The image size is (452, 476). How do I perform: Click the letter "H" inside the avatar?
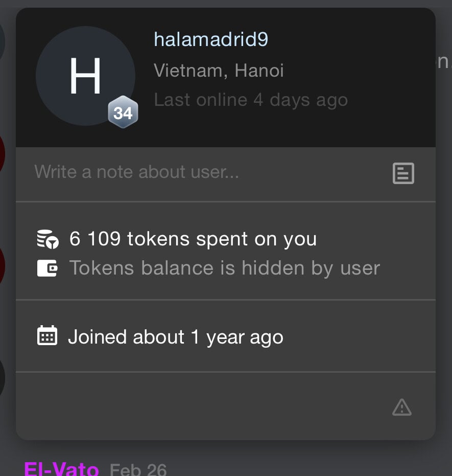(85, 76)
